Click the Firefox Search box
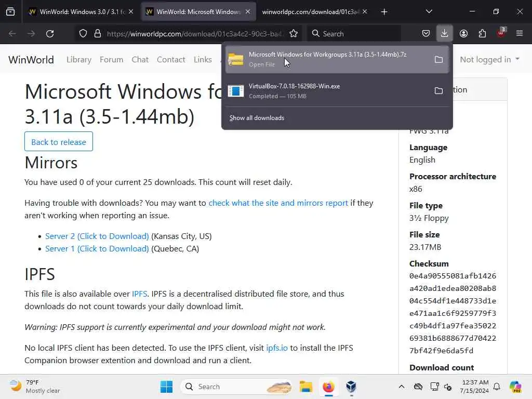 point(354,34)
